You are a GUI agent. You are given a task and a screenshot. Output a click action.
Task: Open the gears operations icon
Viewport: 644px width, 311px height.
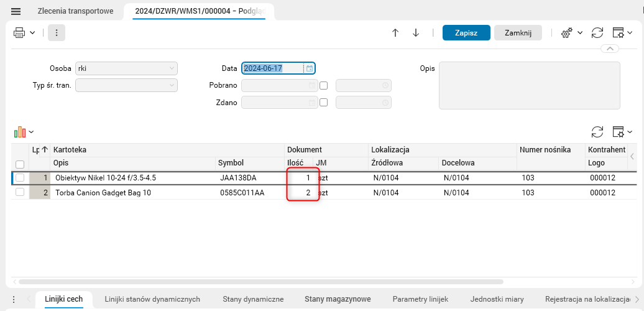click(x=566, y=33)
